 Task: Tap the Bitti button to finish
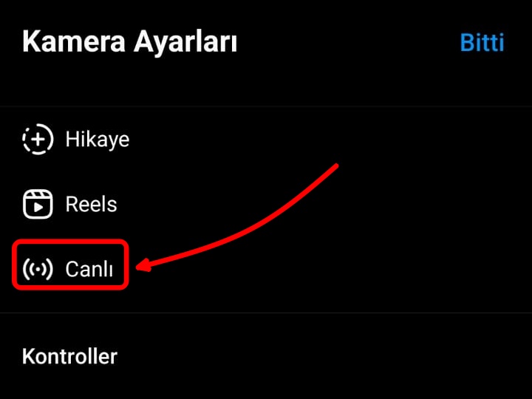tap(482, 42)
